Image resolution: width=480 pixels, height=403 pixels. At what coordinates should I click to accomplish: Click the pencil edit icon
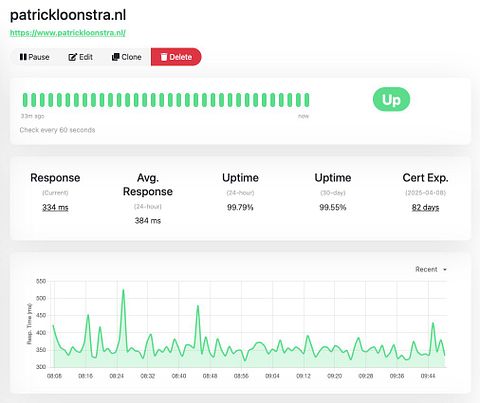coord(72,57)
